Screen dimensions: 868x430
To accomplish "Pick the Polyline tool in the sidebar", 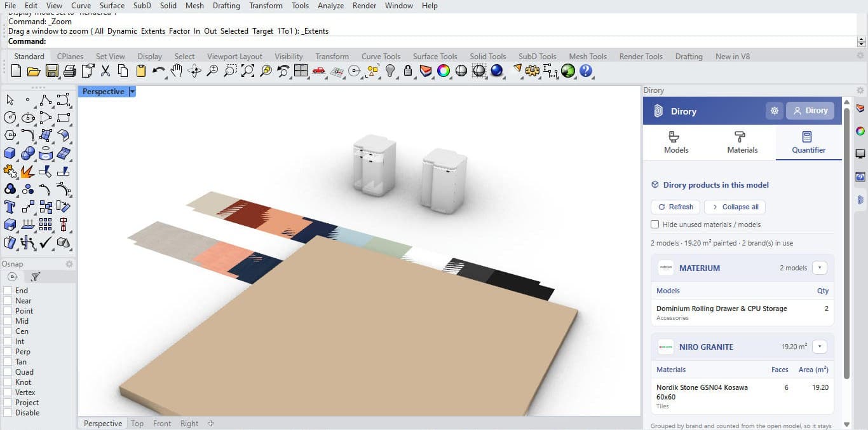I will click(46, 100).
